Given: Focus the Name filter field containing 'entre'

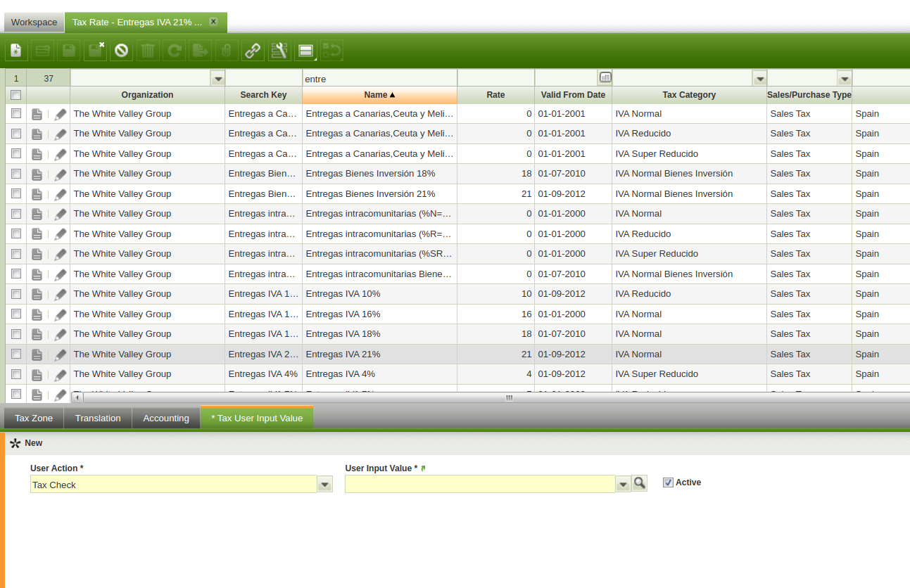Looking at the screenshot, I should pos(379,79).
